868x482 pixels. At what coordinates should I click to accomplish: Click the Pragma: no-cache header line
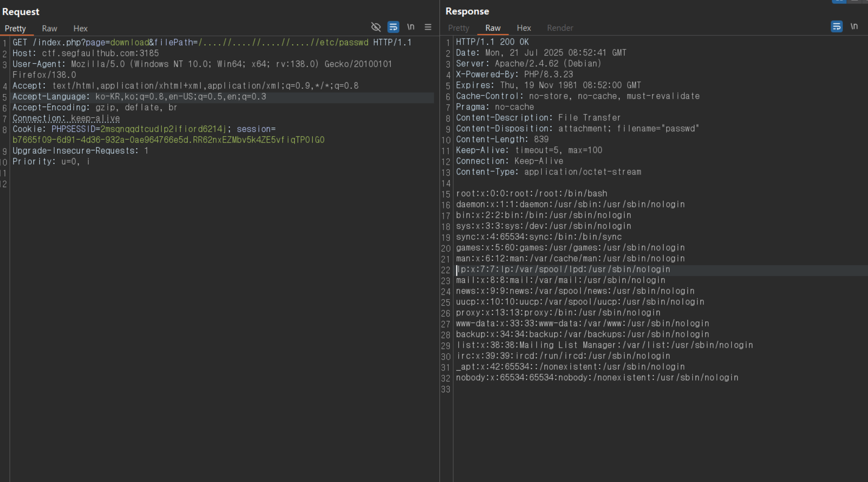point(495,107)
